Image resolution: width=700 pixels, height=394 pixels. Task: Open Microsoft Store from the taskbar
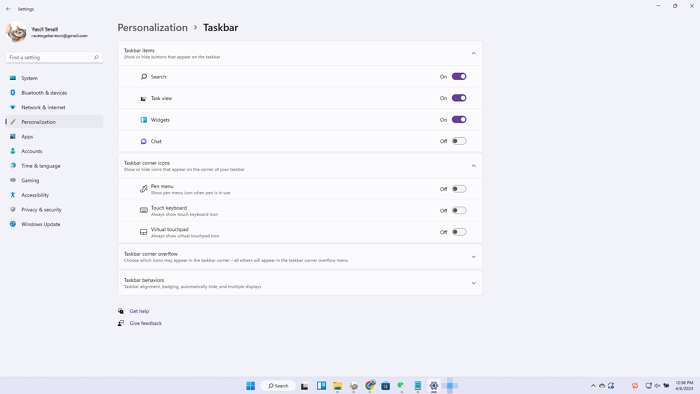[x=386, y=386]
